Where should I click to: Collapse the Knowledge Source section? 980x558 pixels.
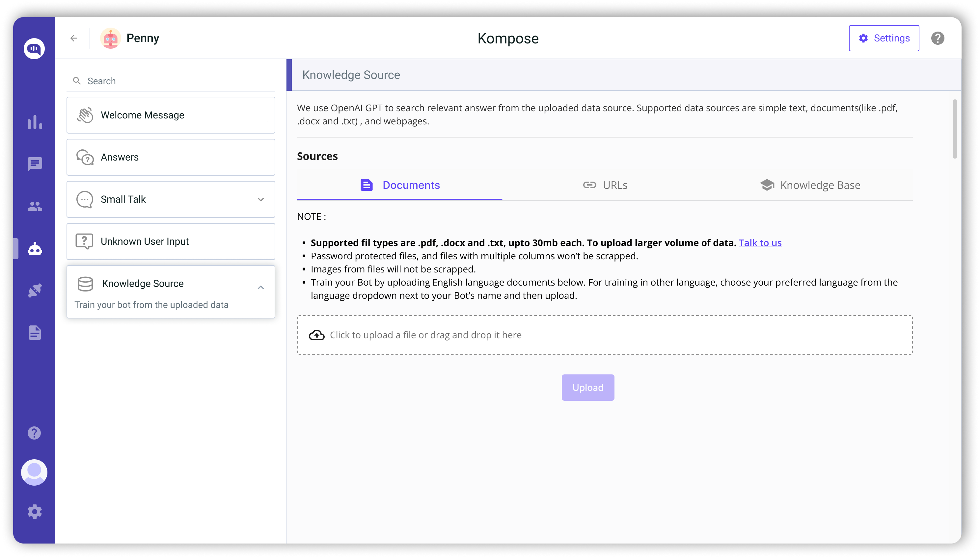260,288
